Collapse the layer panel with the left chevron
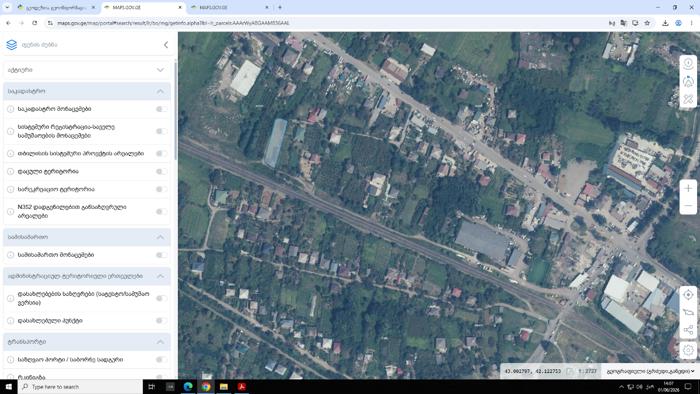Viewport: 700px width, 394px height. [166, 45]
